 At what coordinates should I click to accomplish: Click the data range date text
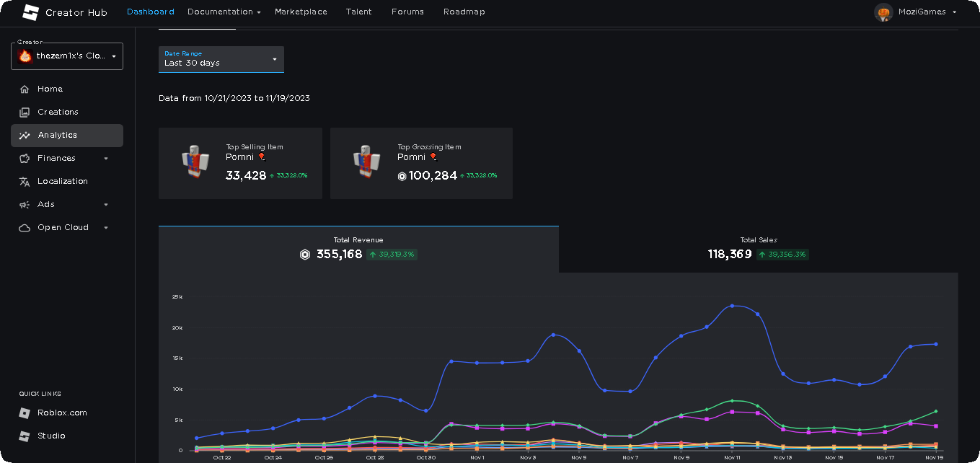click(234, 98)
